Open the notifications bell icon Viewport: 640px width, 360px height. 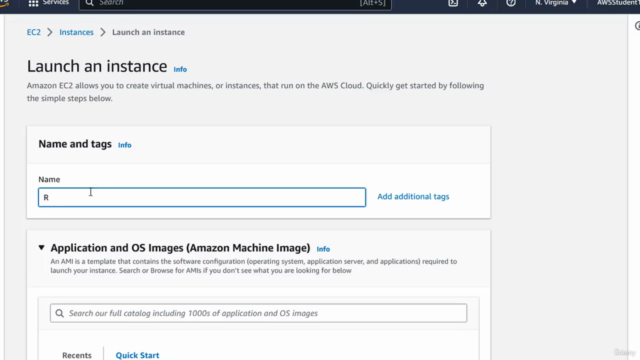tap(482, 3)
